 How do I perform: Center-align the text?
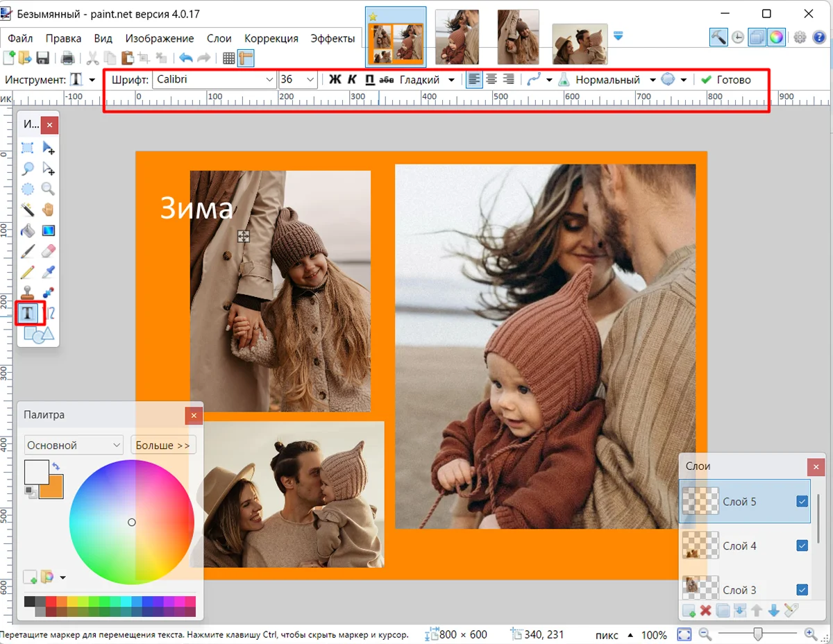[x=491, y=80]
